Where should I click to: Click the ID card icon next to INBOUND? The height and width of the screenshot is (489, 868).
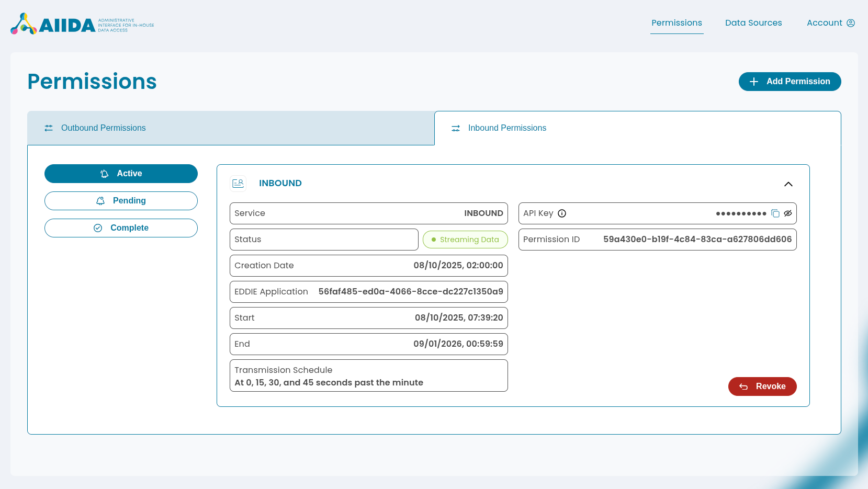point(238,183)
